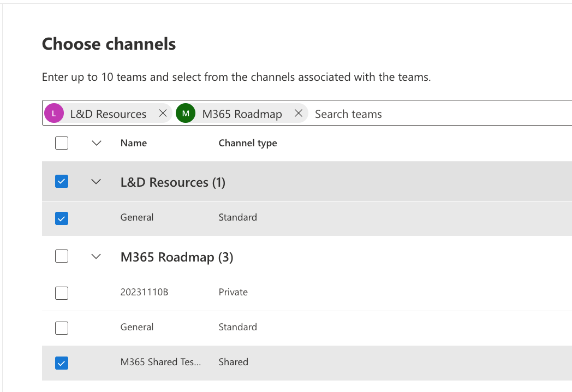Click the Private channel type cell
This screenshot has width=572, height=392.
233,292
